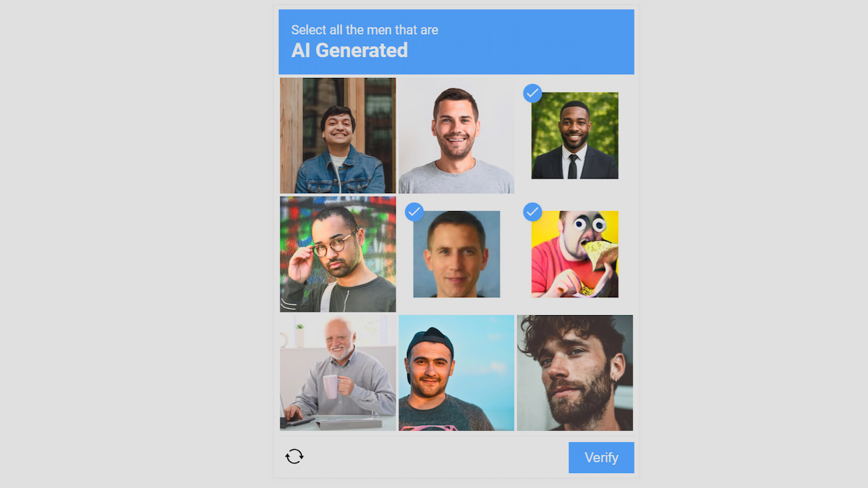This screenshot has width=868, height=488.
Task: Select the old man holding a mug
Action: click(x=338, y=372)
